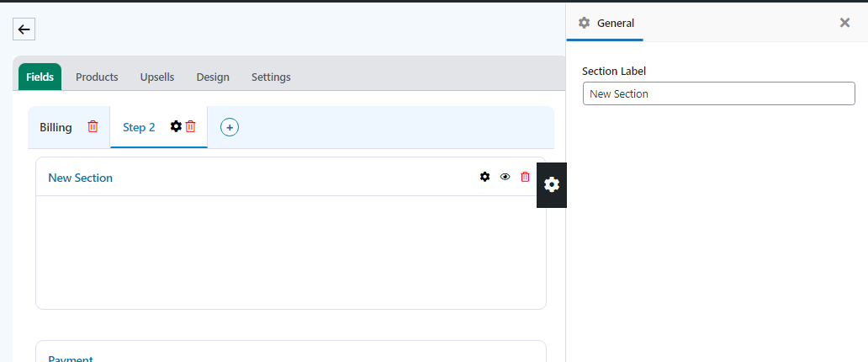Toggle the dark gear side panel button
868x362 pixels.
(552, 185)
